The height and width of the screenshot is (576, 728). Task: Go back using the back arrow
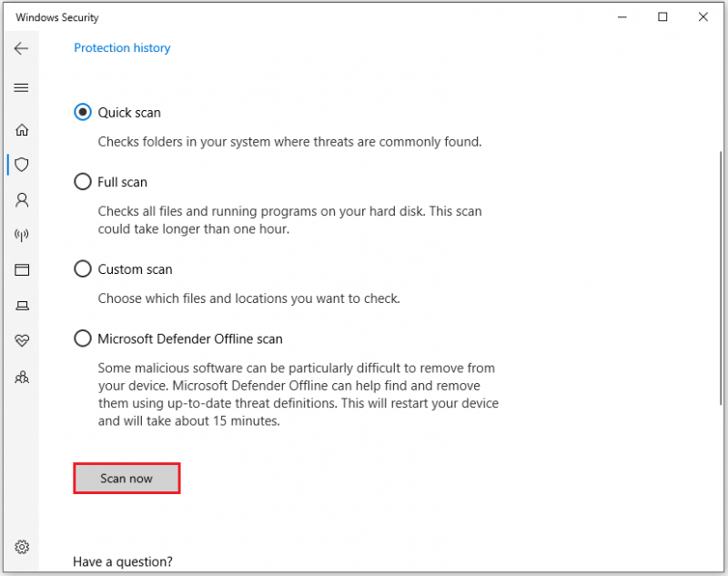click(21, 48)
